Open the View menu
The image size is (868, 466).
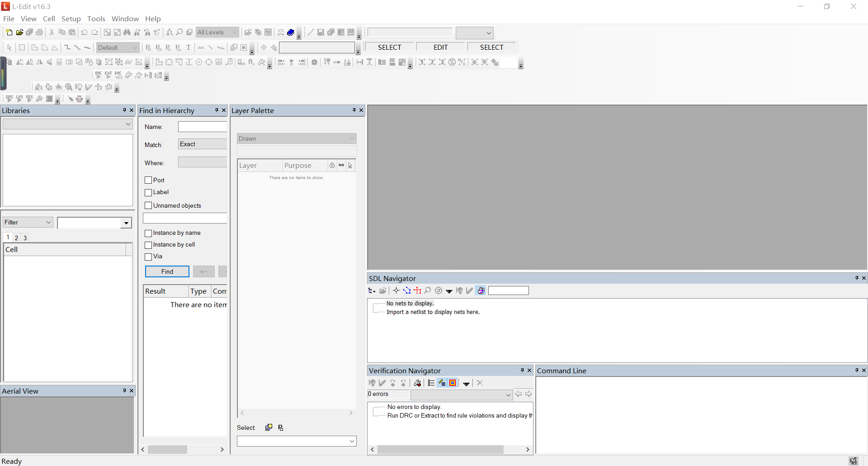28,19
